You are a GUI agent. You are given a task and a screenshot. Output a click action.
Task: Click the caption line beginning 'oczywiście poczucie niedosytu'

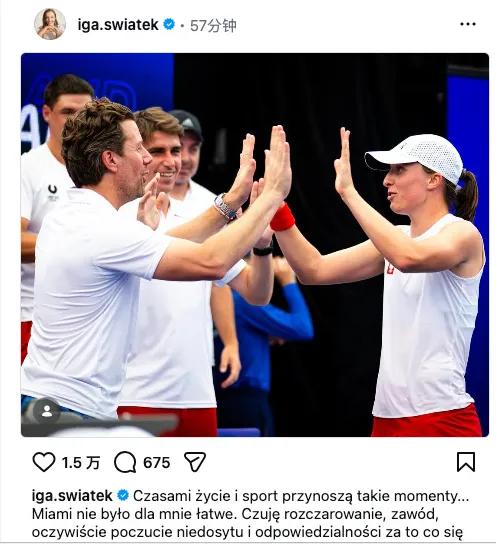click(x=247, y=532)
